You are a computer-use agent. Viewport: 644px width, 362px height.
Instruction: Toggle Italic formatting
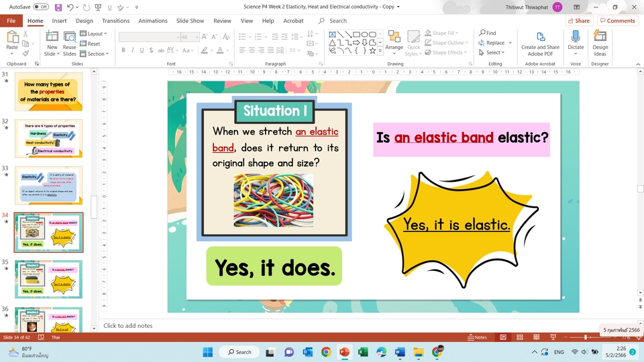tap(132, 50)
